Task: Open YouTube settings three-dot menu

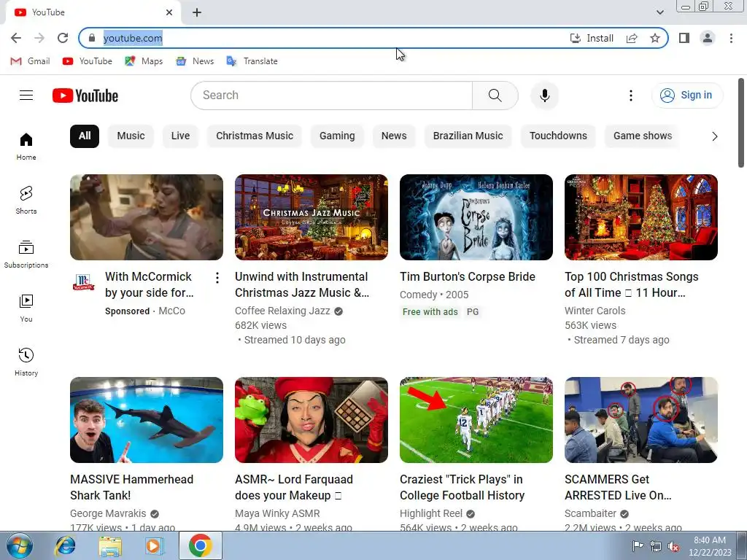Action: (631, 96)
